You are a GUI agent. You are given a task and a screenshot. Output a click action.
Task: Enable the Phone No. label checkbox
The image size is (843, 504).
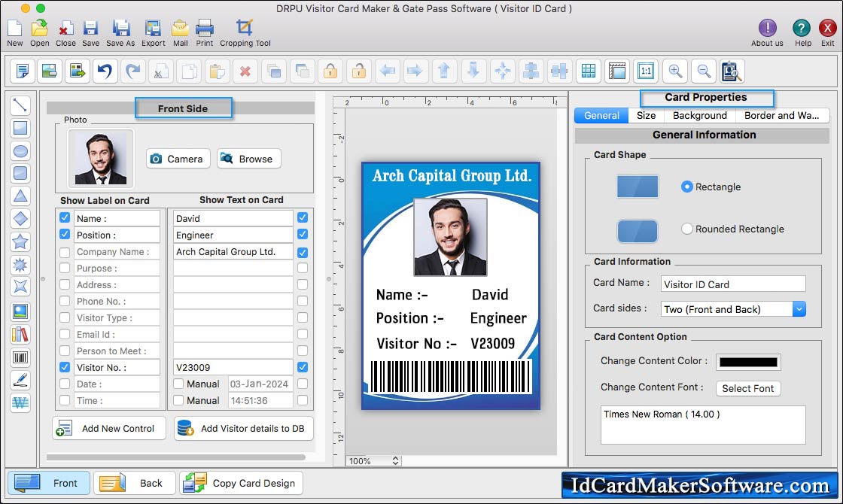(65, 301)
